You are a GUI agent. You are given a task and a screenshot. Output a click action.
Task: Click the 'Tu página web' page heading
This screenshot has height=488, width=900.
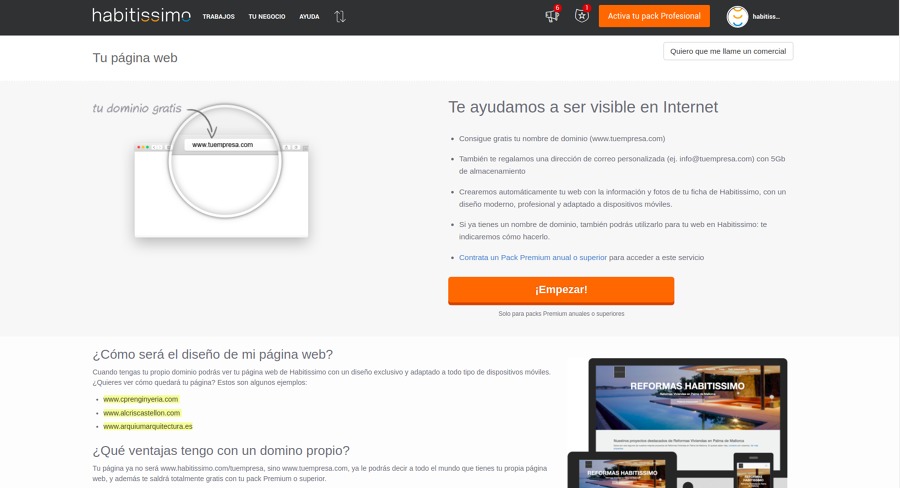point(135,58)
